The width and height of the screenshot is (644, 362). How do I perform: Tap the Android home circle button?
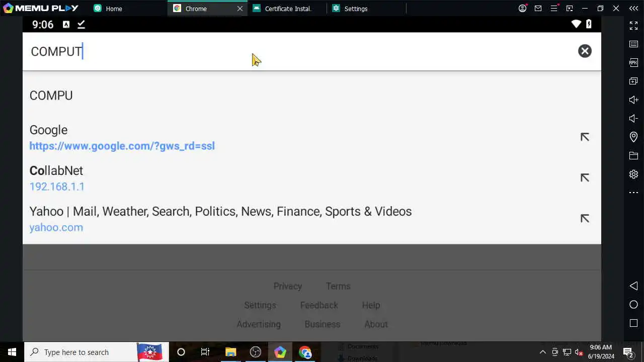click(x=633, y=304)
